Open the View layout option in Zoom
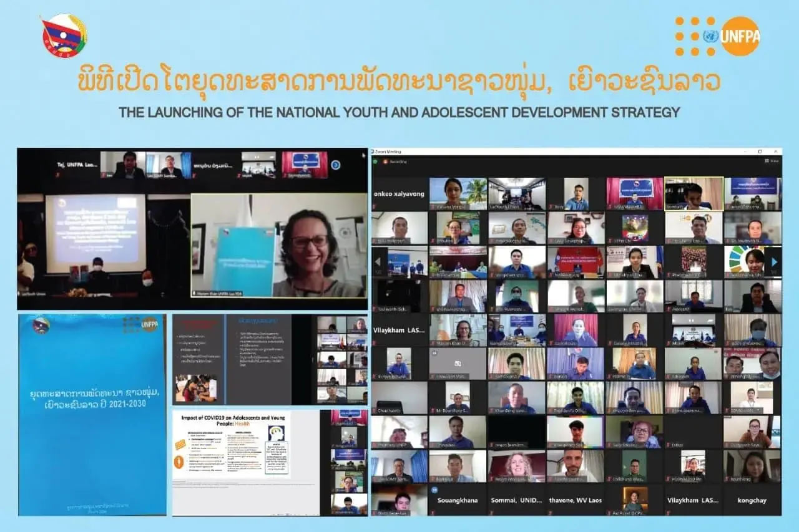The height and width of the screenshot is (532, 799). click(772, 161)
